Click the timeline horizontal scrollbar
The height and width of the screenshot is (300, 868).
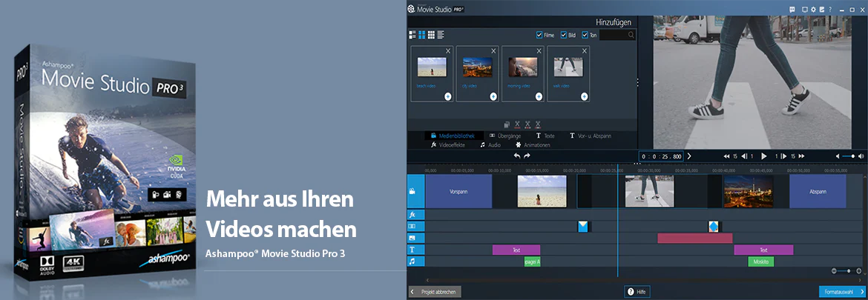[642, 280]
